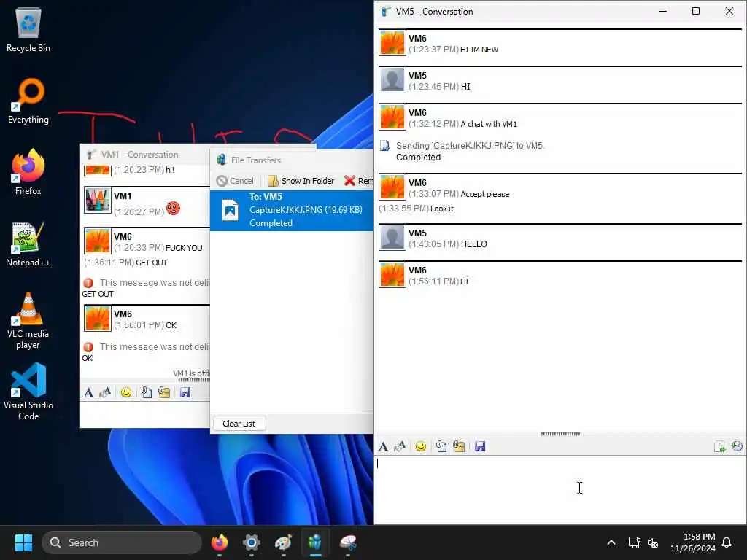Click 'A chat with VM1' message text
The width and height of the screenshot is (747, 560).
[489, 124]
